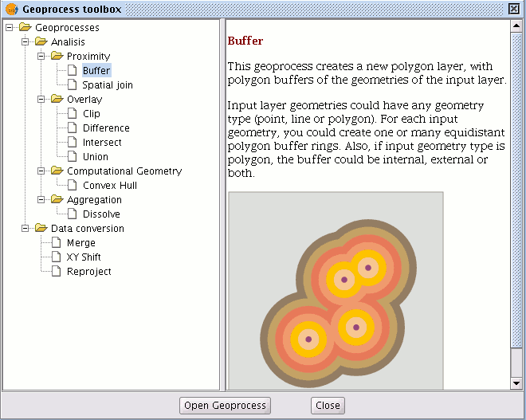The image size is (526, 420).
Task: Click the Proximity folder icon
Action: (x=57, y=56)
